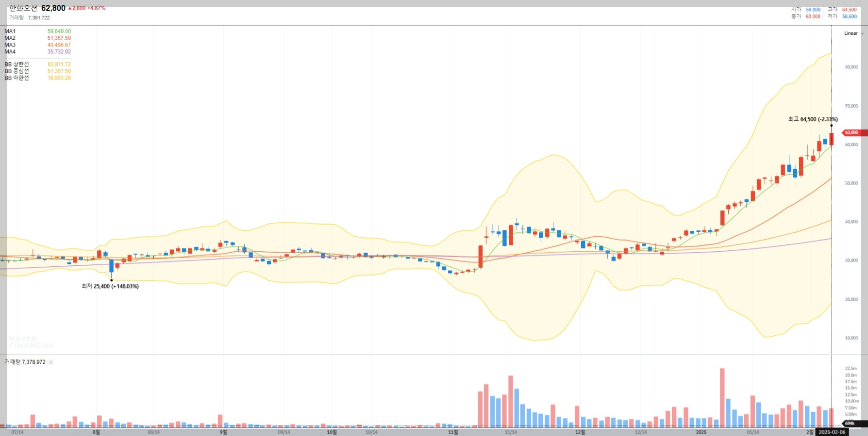
Task: Click BB upper band value 83,811.72
Action: point(59,65)
